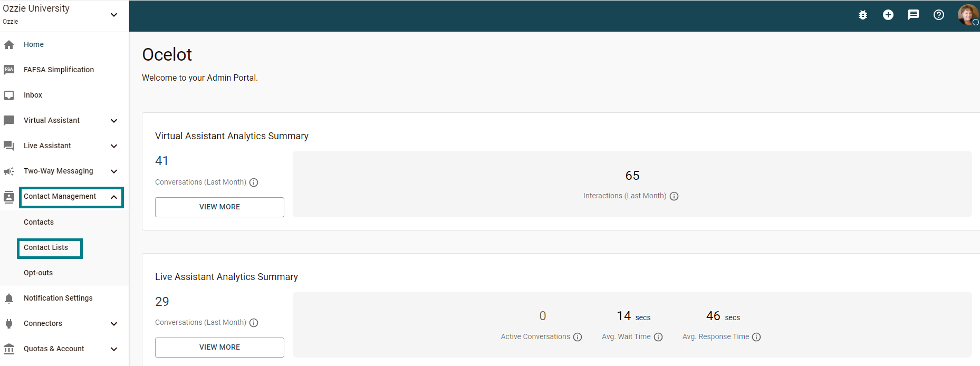Click the plus add icon in header
The height and width of the screenshot is (366, 980).
(888, 15)
